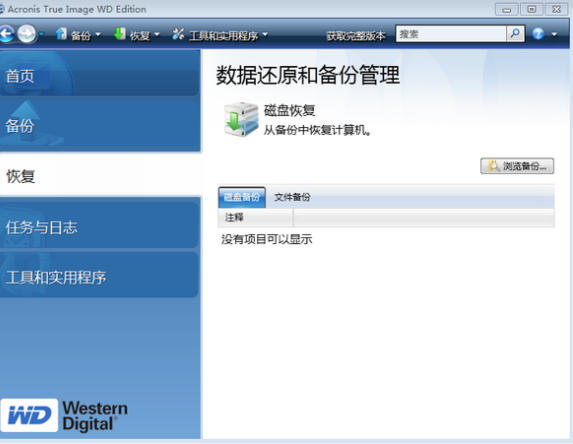Viewport: 573px width, 444px height.
Task: Click the 备份 toolbar menu label
Action: [81, 35]
